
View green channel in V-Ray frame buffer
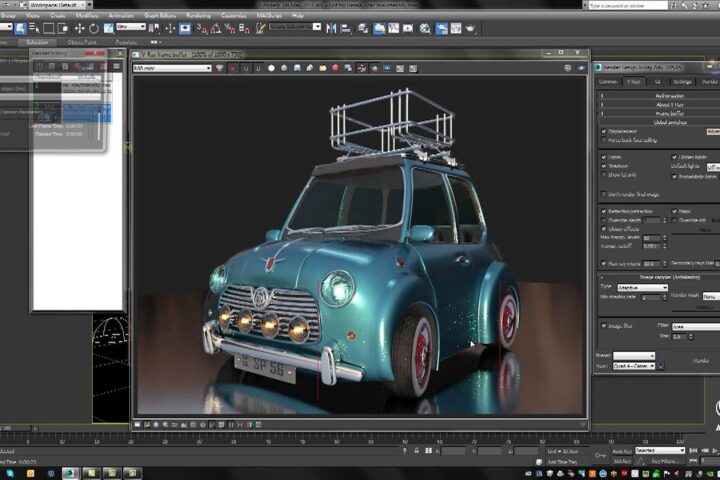(x=246, y=68)
